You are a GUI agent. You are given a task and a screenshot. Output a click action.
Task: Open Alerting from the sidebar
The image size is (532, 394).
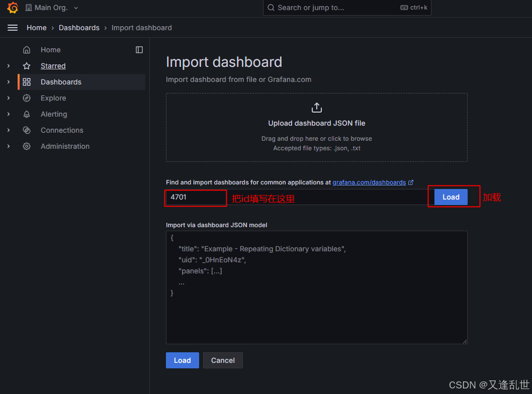pyautogui.click(x=54, y=114)
